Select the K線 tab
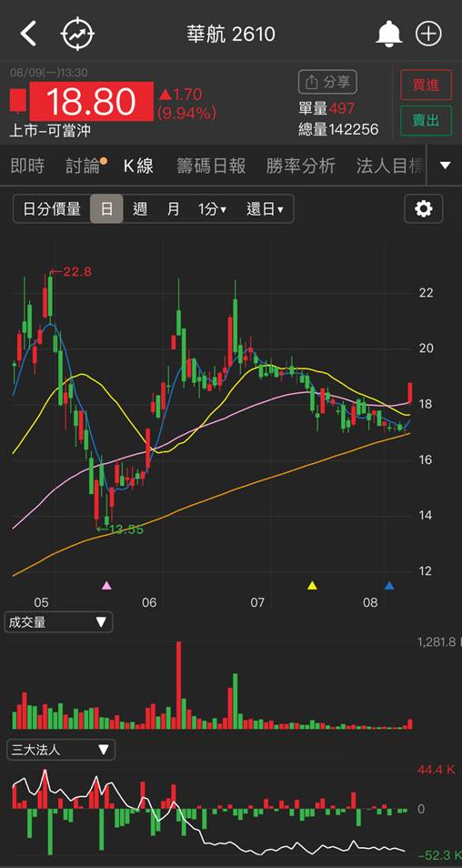This screenshot has width=462, height=868. point(138,165)
